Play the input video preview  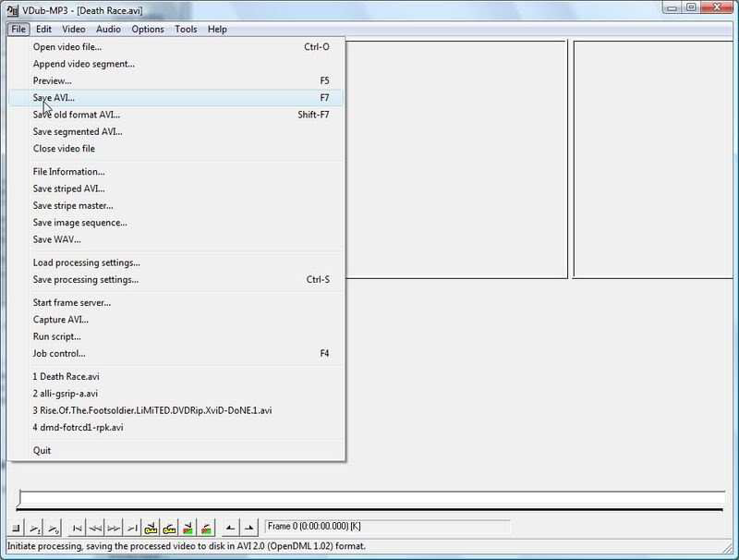[35, 528]
